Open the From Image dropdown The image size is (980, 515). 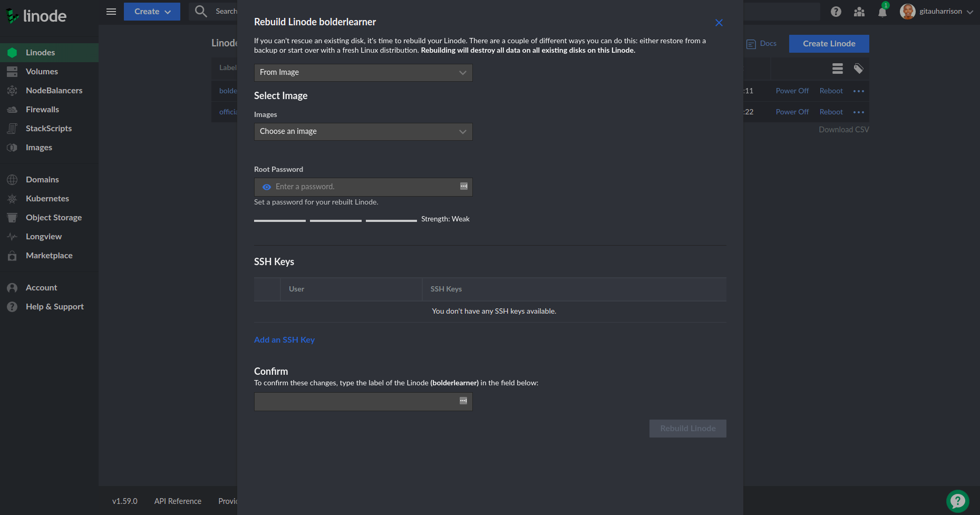[x=363, y=73]
